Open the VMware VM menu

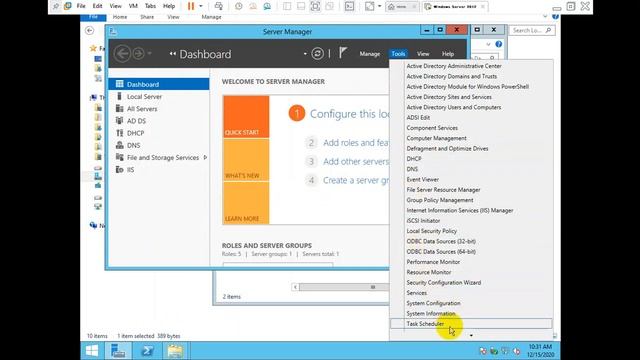[133, 6]
